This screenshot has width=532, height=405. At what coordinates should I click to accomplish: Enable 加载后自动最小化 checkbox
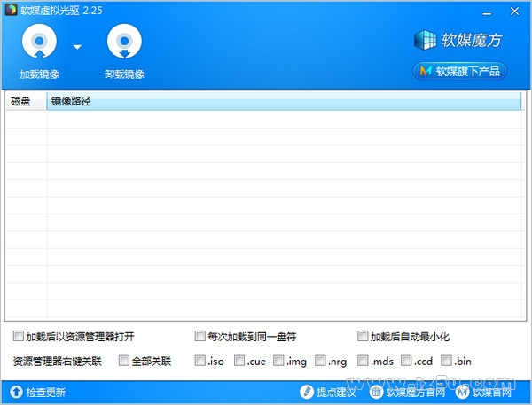[x=363, y=337]
